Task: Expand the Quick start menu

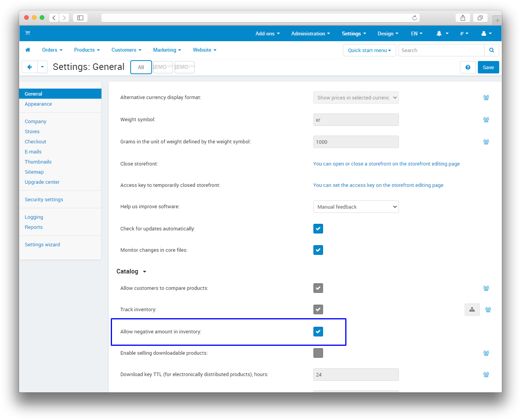Action: click(x=369, y=50)
